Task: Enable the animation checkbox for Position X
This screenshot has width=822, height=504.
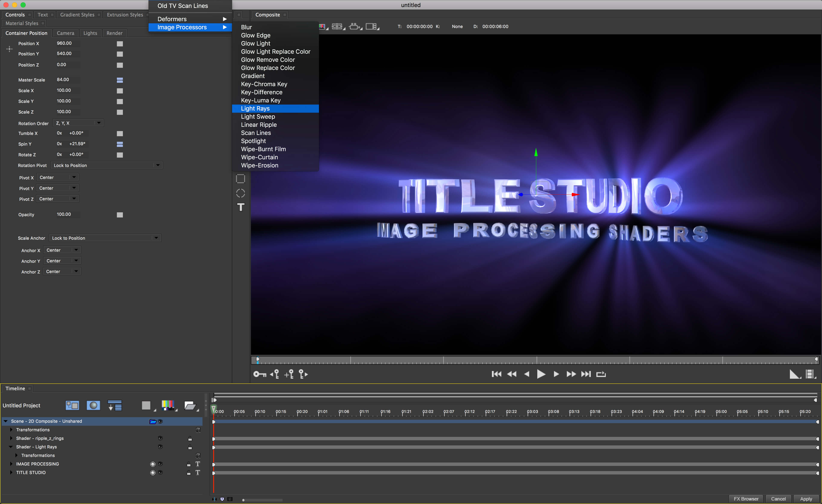Action: [120, 44]
